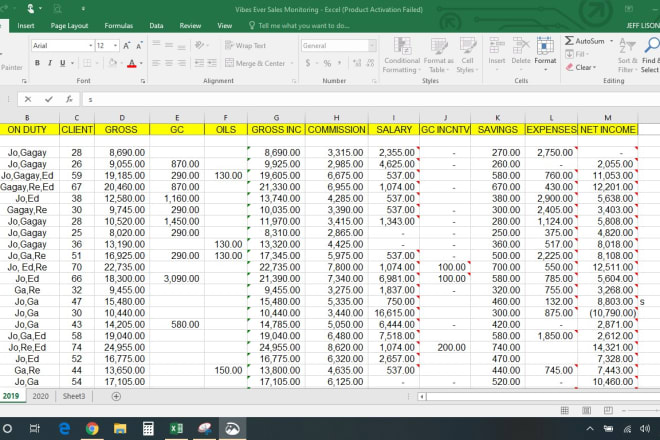Add a new sheet with plus icon
This screenshot has width=660, height=440.
click(116, 397)
